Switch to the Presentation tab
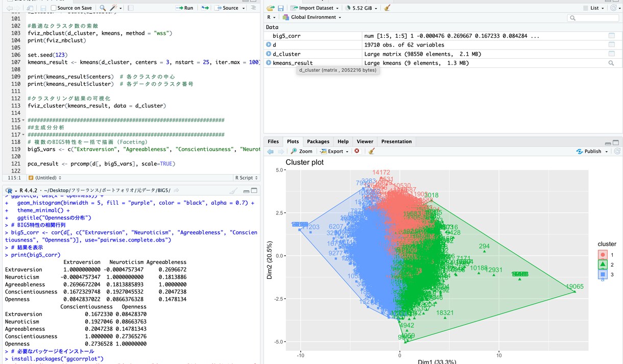Image resolution: width=623 pixels, height=364 pixels. click(x=396, y=141)
